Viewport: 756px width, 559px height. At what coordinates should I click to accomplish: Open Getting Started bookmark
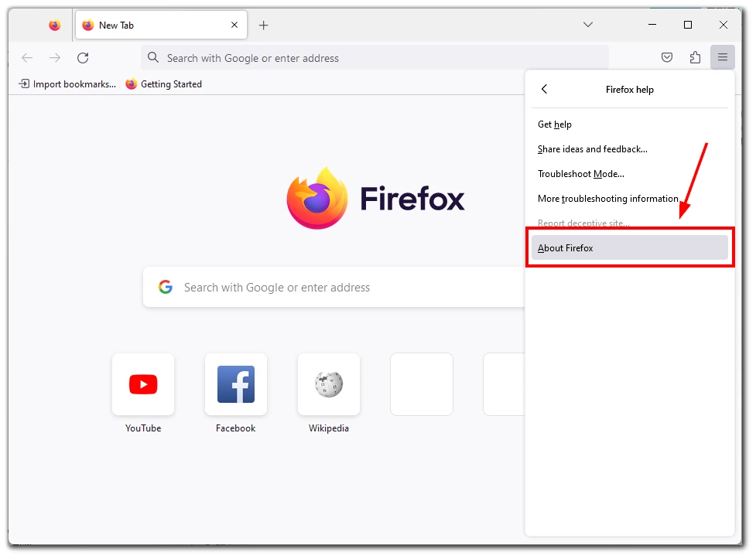(163, 84)
